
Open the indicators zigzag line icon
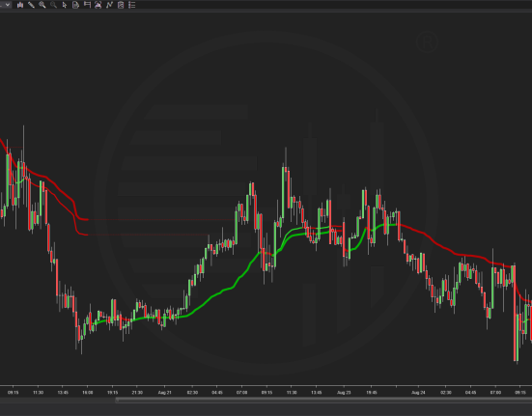point(109,5)
